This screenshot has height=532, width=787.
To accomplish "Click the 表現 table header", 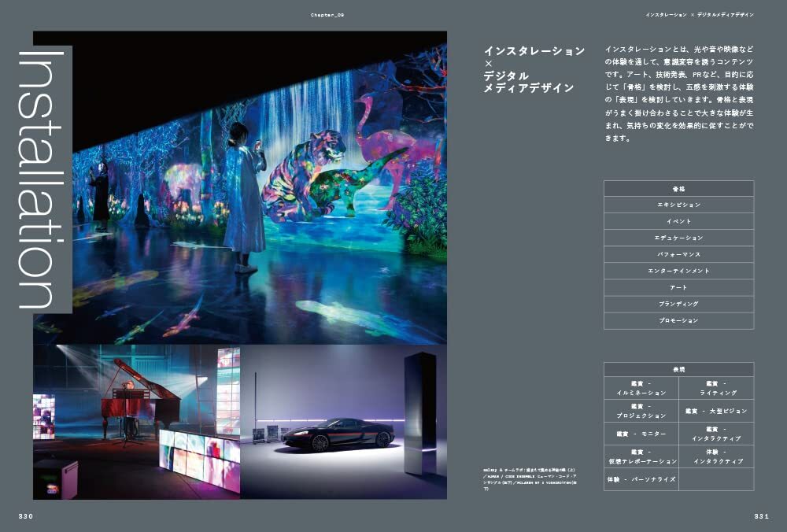I will pos(678,369).
